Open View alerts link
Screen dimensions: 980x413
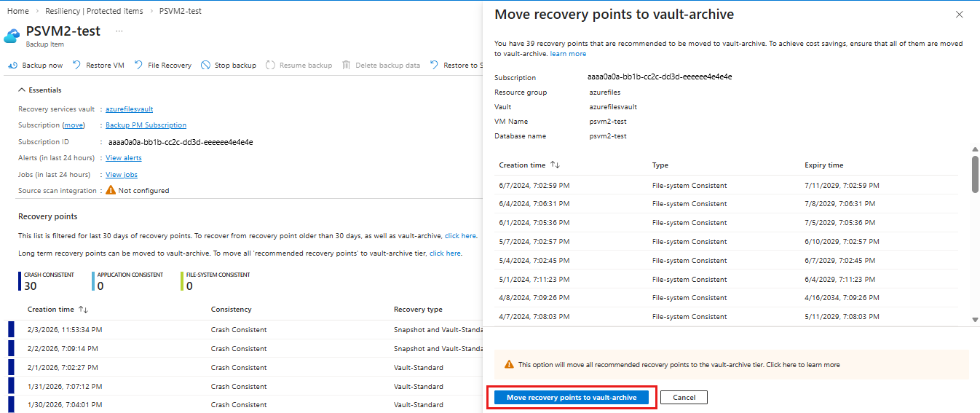(124, 158)
